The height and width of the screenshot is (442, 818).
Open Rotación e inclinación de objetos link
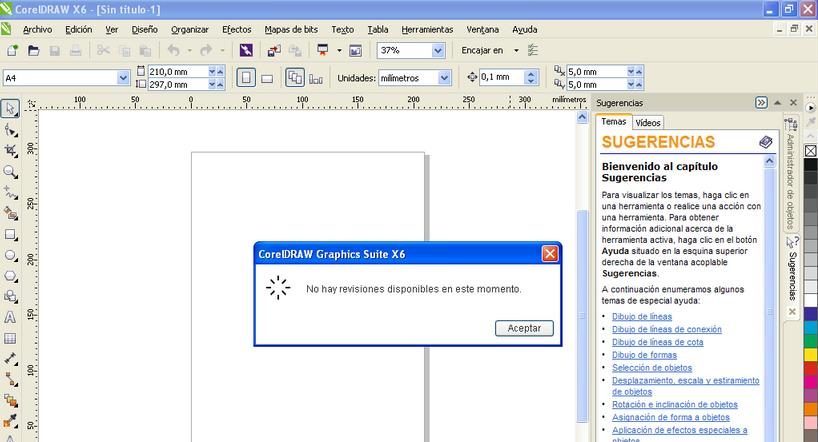click(x=675, y=404)
